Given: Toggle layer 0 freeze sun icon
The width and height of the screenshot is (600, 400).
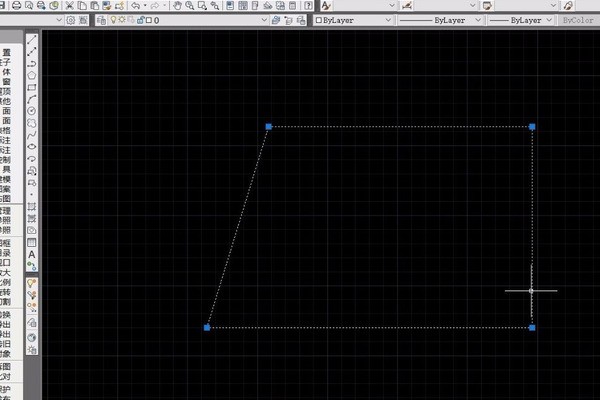Looking at the screenshot, I should coord(119,20).
